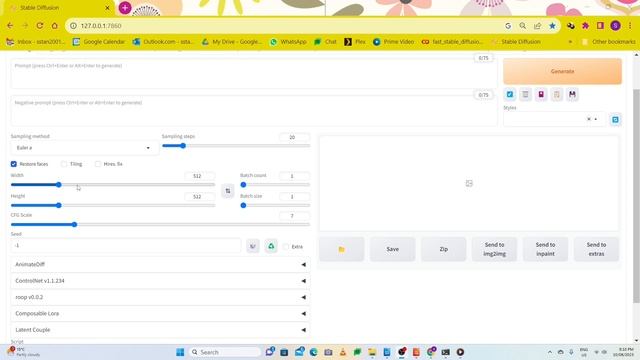Click the Save button

pos(393,249)
